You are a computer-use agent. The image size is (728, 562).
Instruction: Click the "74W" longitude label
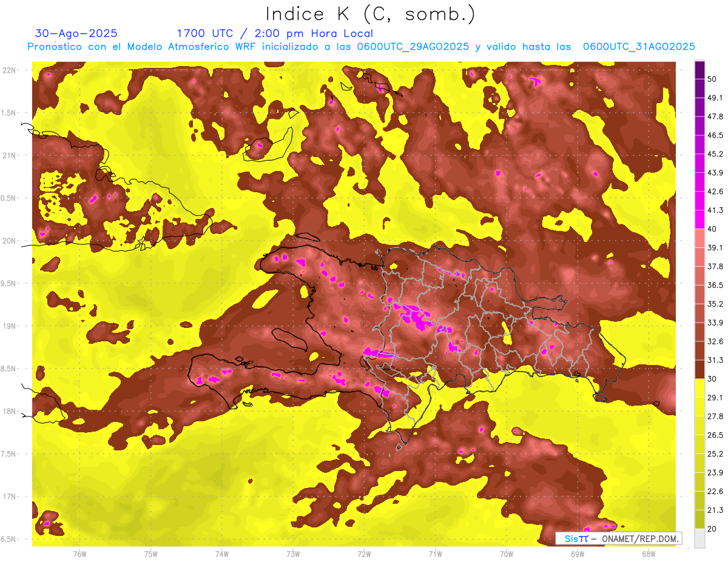(x=221, y=554)
